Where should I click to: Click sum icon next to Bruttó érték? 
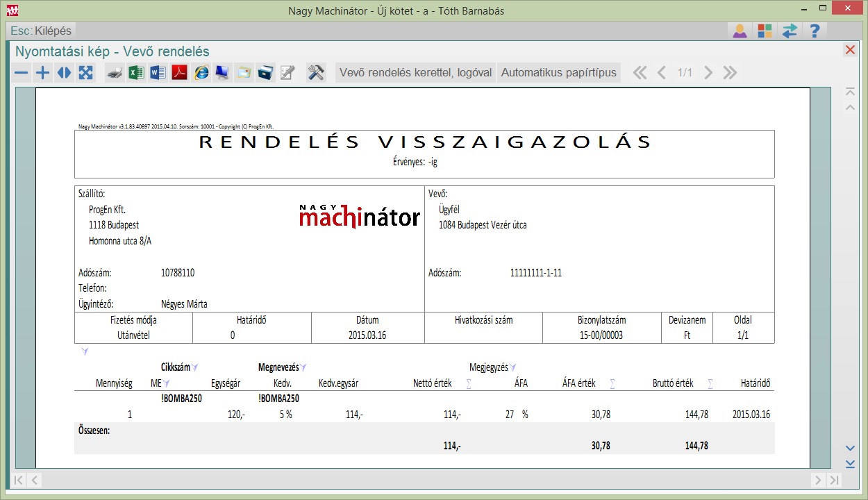coord(710,383)
